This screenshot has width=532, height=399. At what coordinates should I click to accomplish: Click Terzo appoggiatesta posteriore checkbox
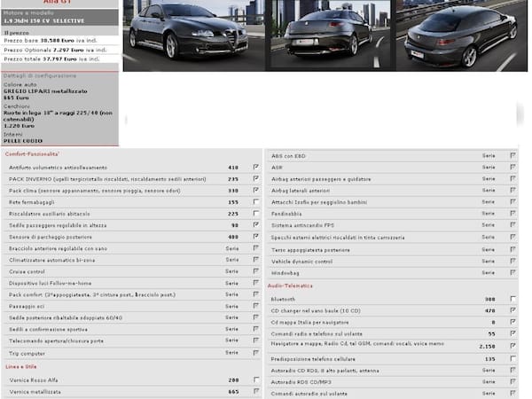[x=513, y=249]
